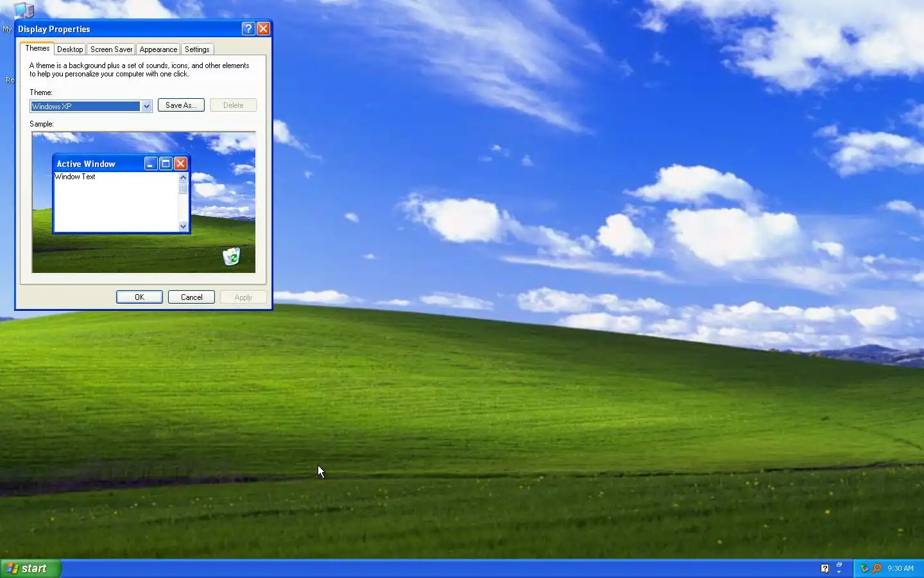The height and width of the screenshot is (578, 924).
Task: Switch to the Themes tab
Action: click(37, 48)
